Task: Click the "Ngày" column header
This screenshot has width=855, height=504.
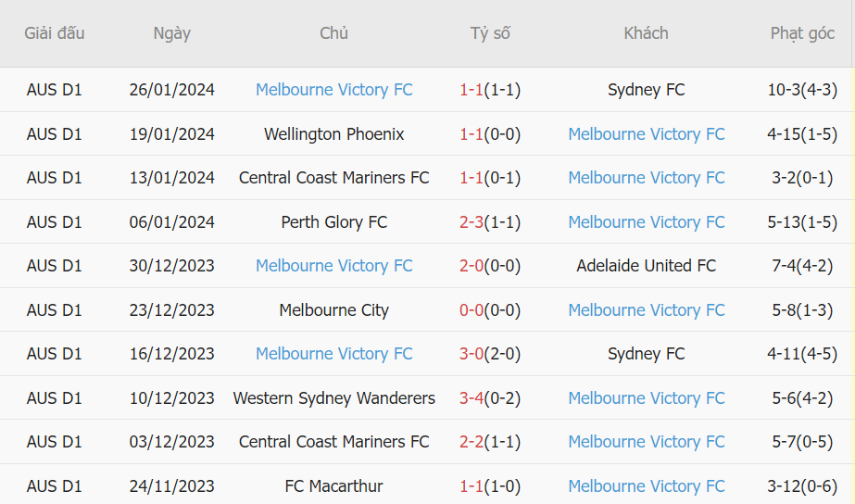Action: tap(171, 33)
